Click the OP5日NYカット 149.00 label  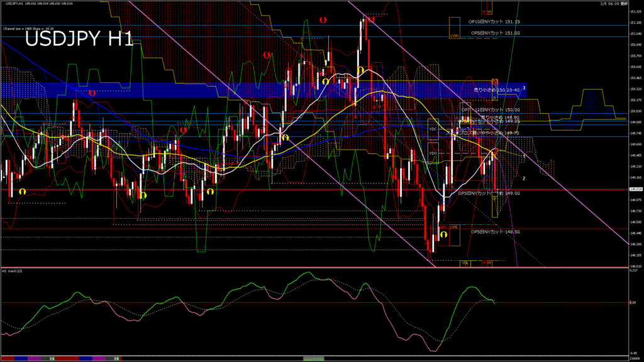click(489, 193)
